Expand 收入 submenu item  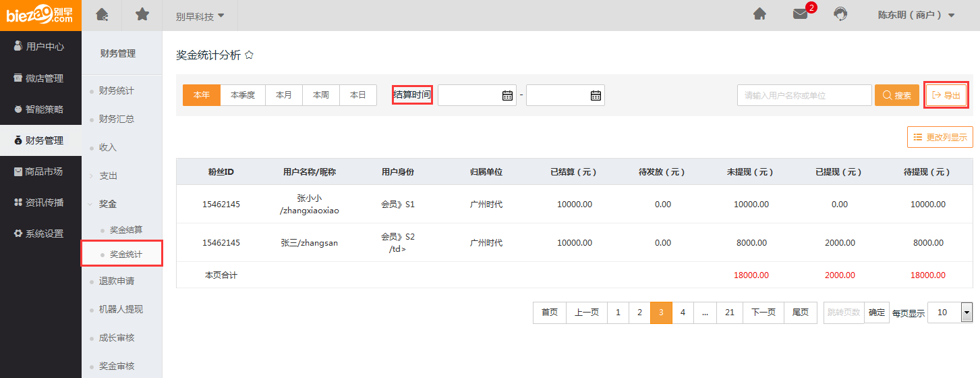click(x=108, y=147)
